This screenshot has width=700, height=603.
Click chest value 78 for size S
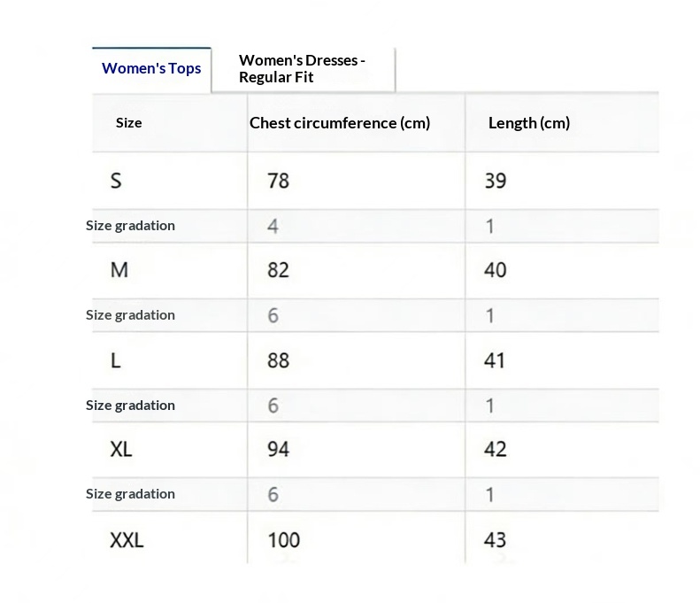(x=278, y=181)
